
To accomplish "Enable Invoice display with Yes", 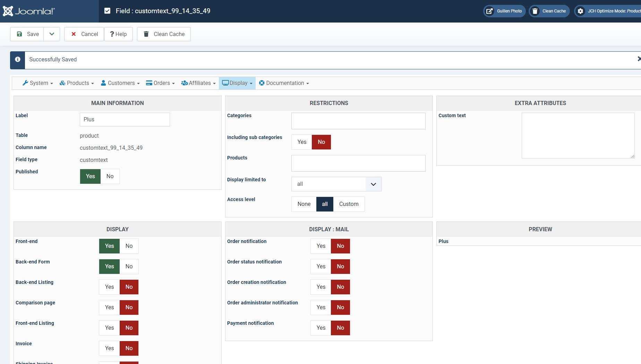I will tap(110, 348).
